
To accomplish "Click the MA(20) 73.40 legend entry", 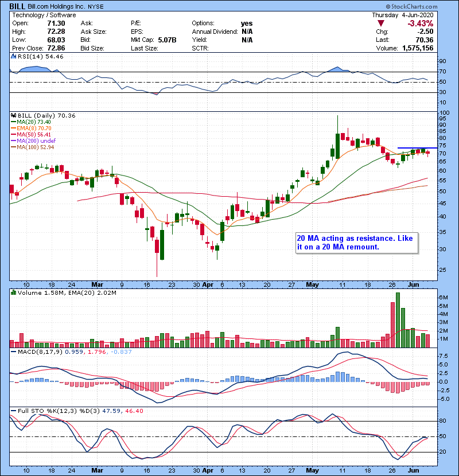I will [x=31, y=122].
